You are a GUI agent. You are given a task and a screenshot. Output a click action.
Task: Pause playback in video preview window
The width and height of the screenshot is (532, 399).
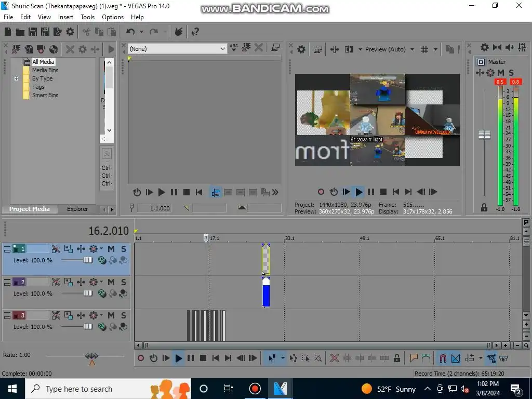coord(371,192)
